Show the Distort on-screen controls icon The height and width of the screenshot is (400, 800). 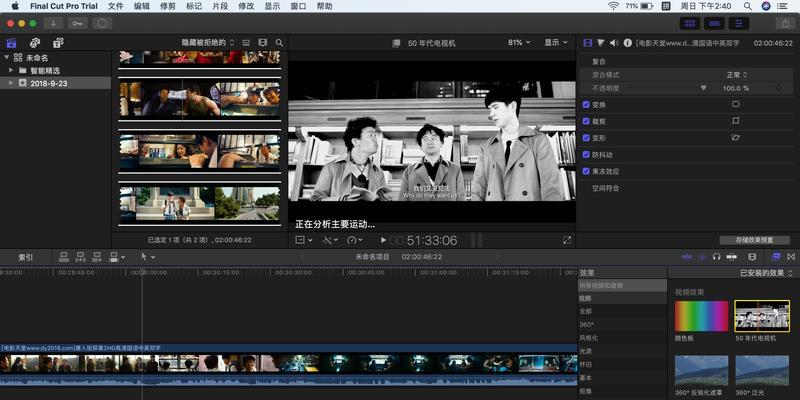coord(735,138)
